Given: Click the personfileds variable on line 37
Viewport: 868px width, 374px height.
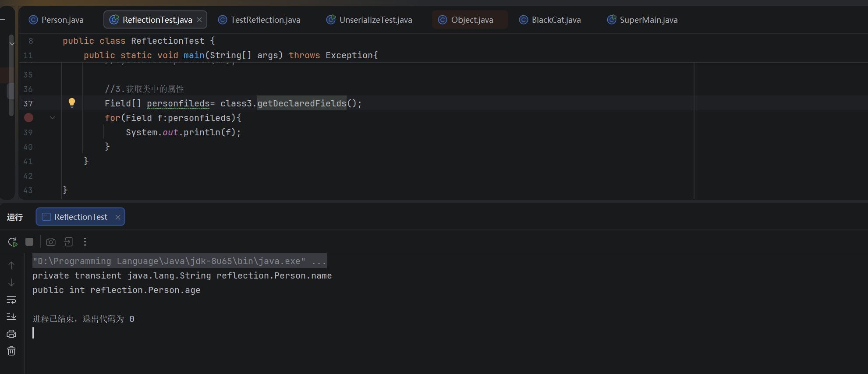Looking at the screenshot, I should [178, 103].
